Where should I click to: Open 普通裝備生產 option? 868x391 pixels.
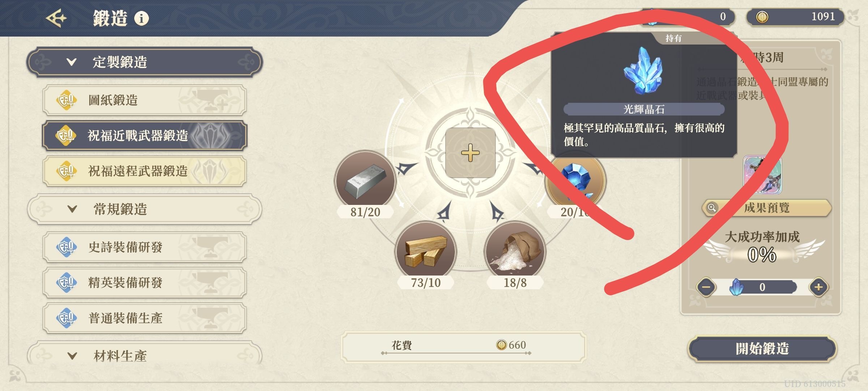(145, 318)
